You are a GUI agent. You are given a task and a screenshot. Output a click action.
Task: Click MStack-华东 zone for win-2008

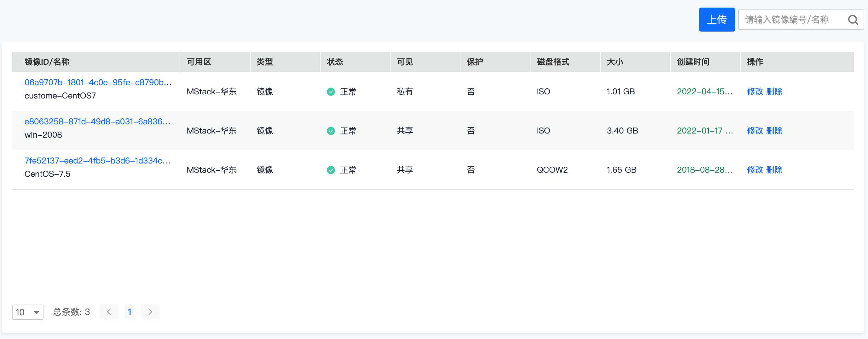pyautogui.click(x=211, y=131)
